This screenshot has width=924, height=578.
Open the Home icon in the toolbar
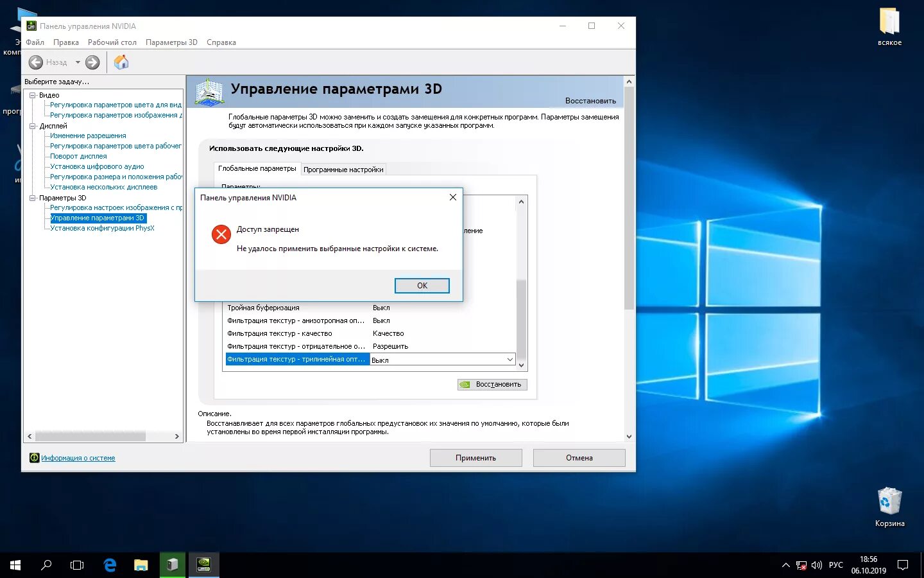[121, 62]
